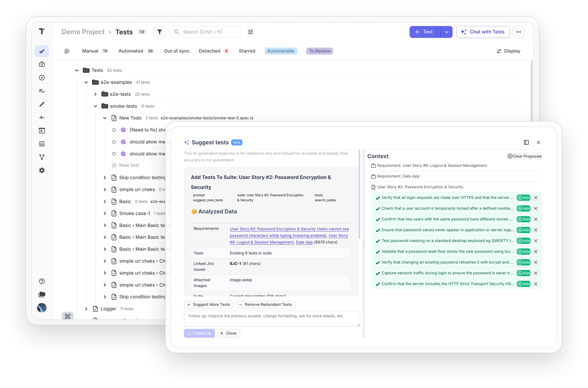Open the import arrow sidebar icon
The image size is (588, 388).
pyautogui.click(x=42, y=131)
